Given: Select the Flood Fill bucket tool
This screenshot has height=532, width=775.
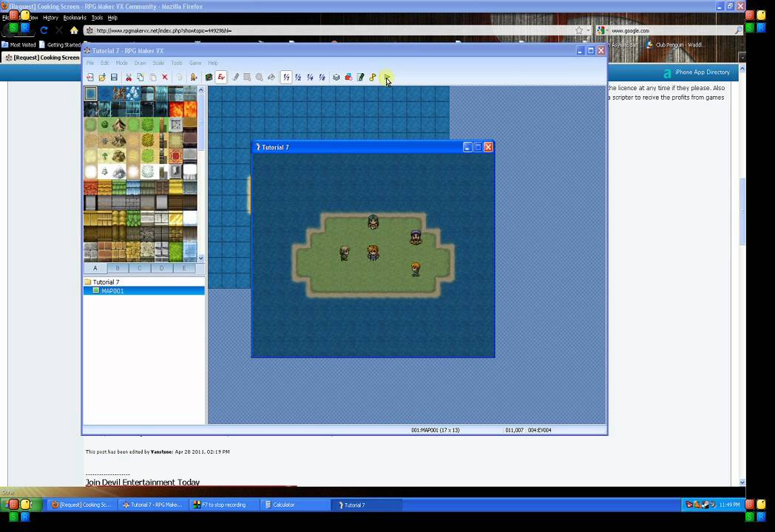Looking at the screenshot, I should [271, 78].
